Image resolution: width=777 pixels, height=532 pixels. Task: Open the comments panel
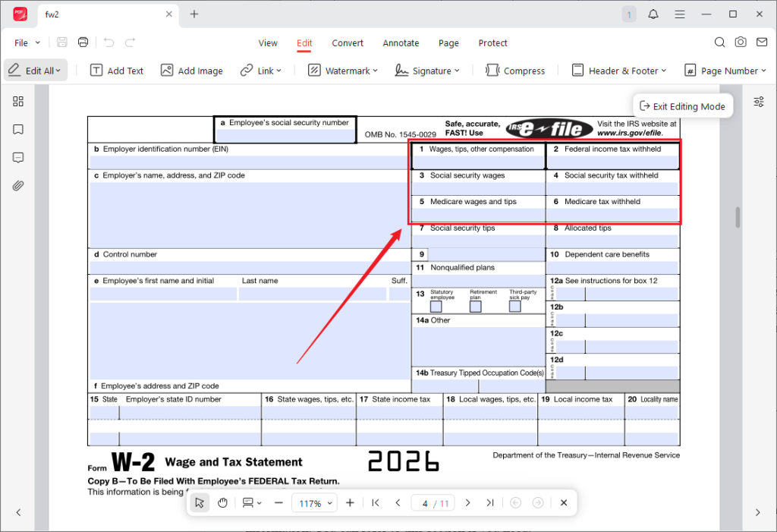18,158
